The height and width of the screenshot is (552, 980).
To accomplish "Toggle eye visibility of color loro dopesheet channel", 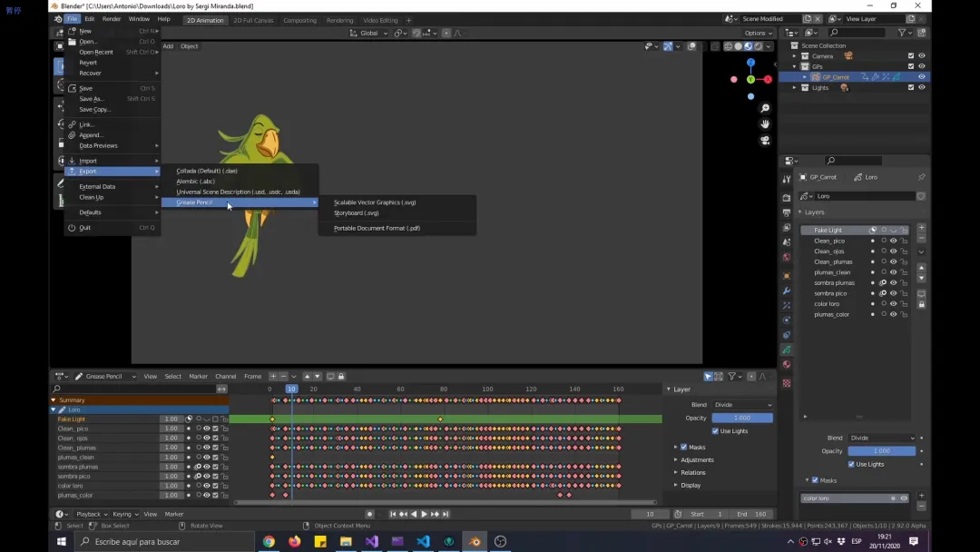I will (x=207, y=486).
